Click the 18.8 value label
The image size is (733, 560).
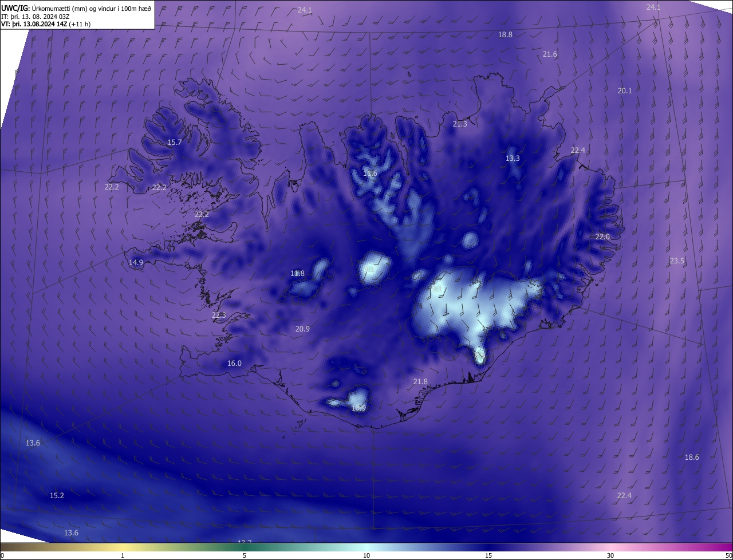coord(505,34)
